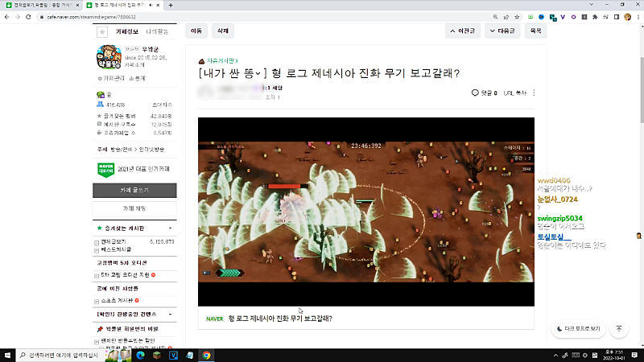The image size is (644, 362).
Task: Open Microsoft Edge from the taskbar
Action: tap(140, 356)
